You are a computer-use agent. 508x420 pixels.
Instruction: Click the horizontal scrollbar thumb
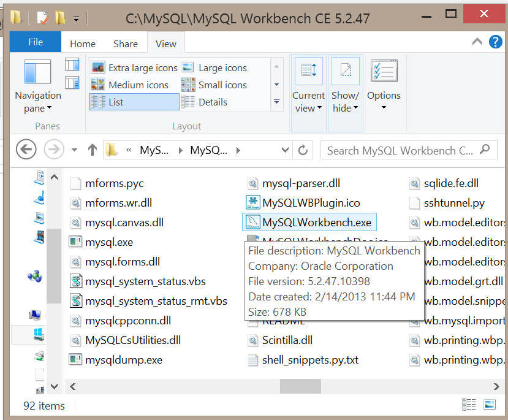click(300, 386)
